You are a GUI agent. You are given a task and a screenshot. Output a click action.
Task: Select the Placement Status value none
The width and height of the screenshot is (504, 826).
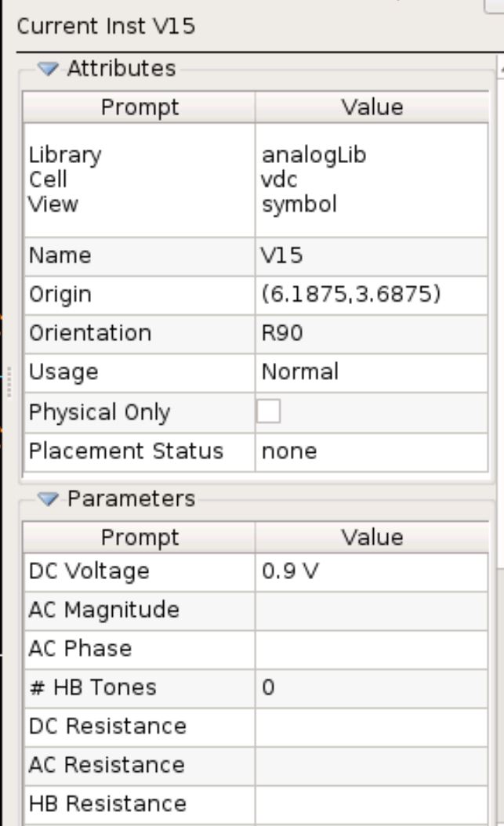coord(314,451)
